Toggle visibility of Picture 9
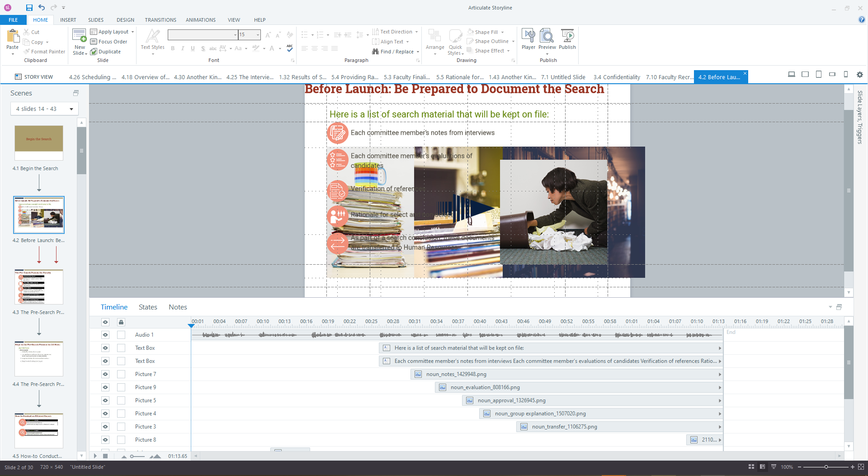868x476 pixels. point(105,387)
